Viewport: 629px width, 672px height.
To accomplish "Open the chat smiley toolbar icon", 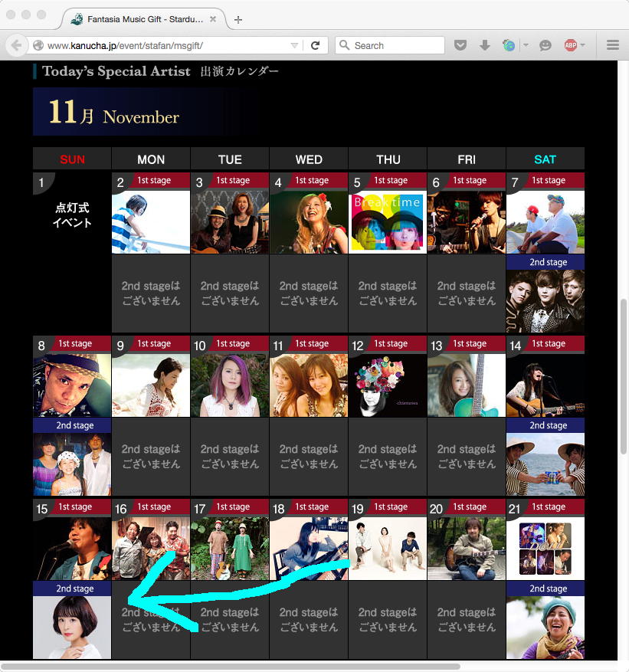I will [545, 45].
